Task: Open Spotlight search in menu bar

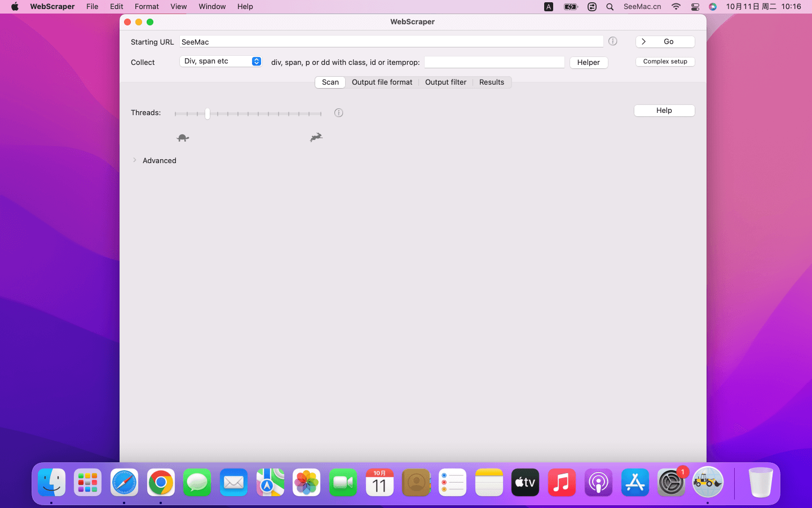Action: (610, 7)
